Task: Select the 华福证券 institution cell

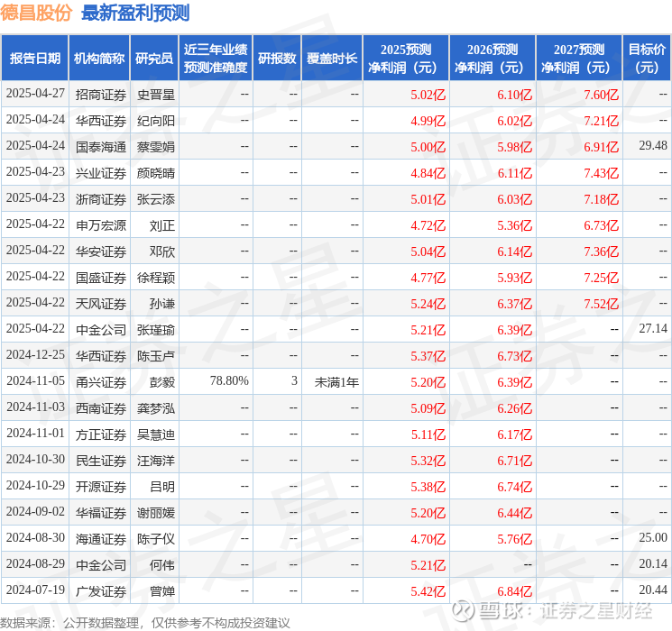Action: point(101,513)
